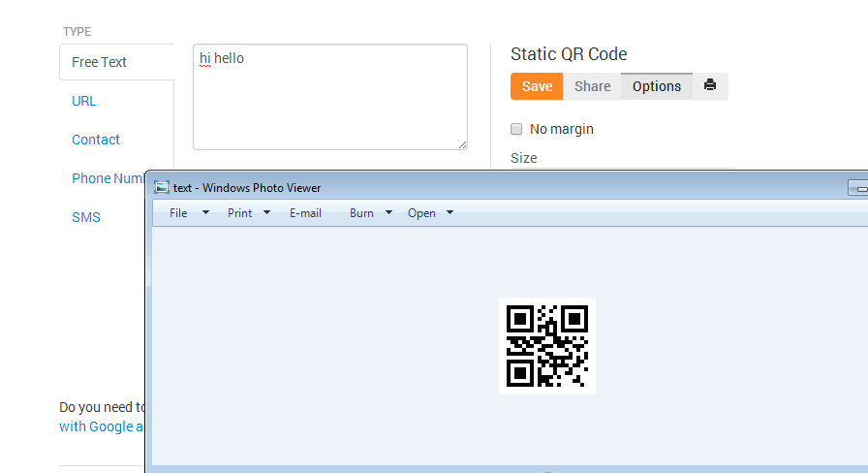Select the SMS type
The image size is (868, 473).
pos(86,217)
